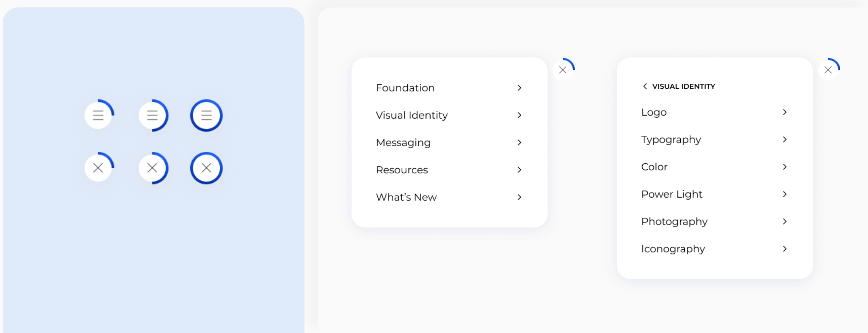
Task: Expand chevron next to Messaging
Action: [519, 142]
